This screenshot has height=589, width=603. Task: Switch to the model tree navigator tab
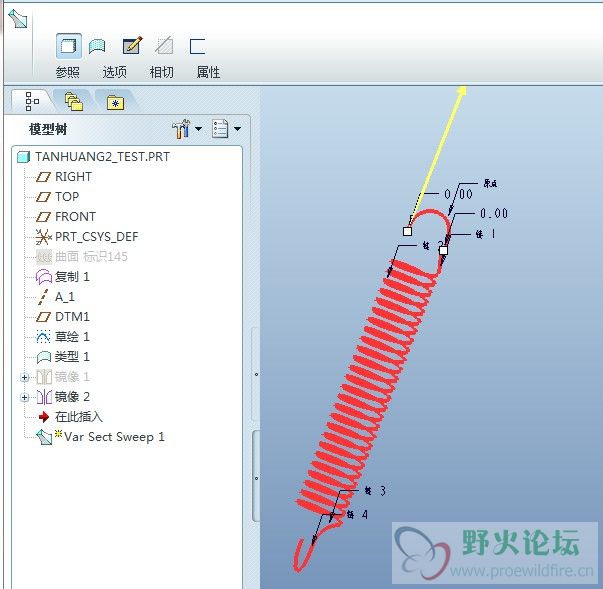click(32, 101)
